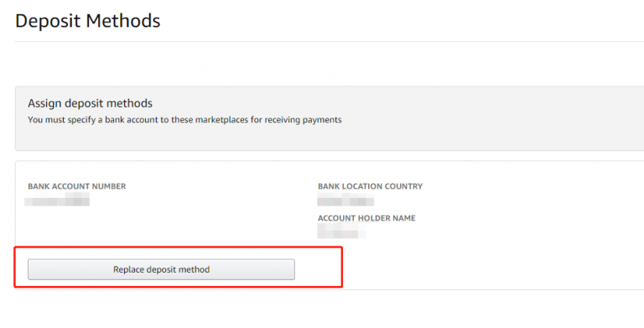
Task: Click the BANK LOCATION COUNTRY label
Action: pos(370,186)
